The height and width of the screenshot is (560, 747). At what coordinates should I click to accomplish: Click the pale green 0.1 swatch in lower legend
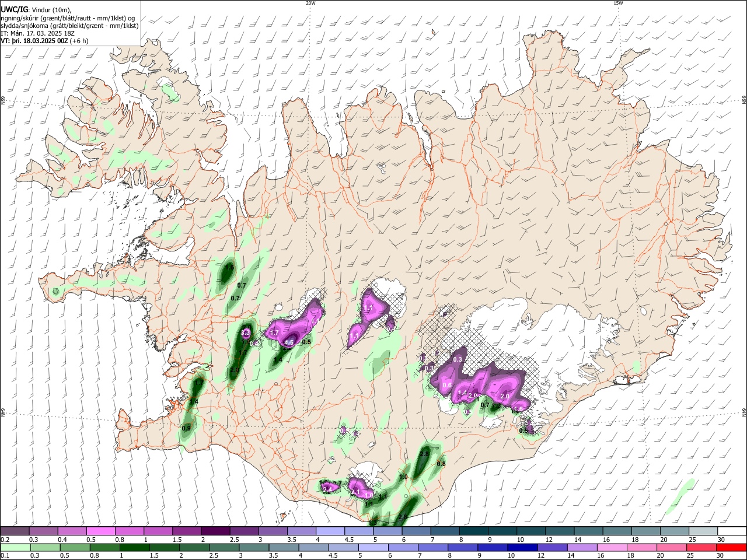(x=15, y=548)
